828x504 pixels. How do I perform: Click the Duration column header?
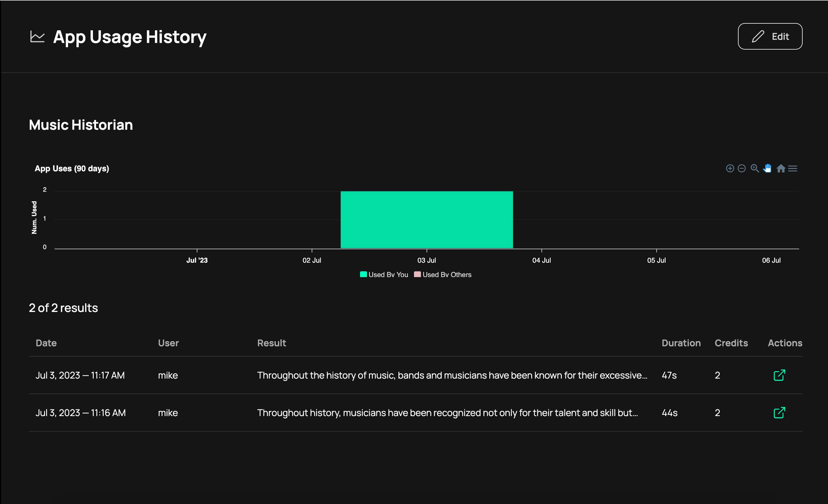click(681, 343)
